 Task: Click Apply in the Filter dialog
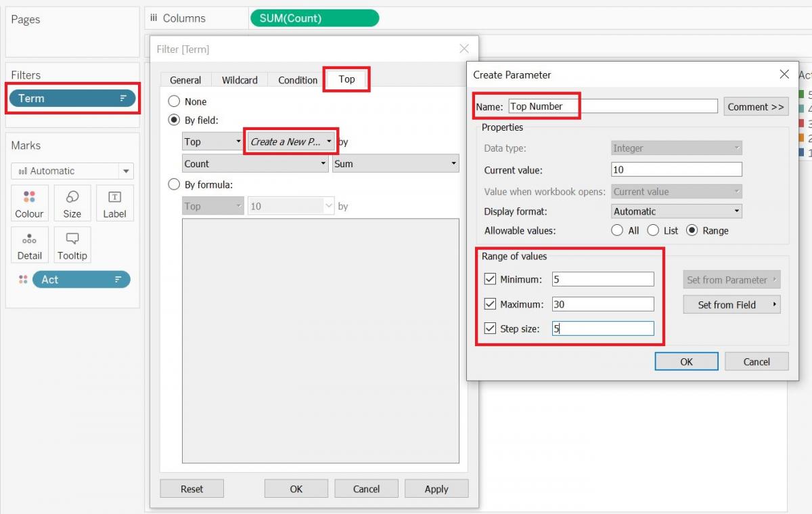point(436,489)
